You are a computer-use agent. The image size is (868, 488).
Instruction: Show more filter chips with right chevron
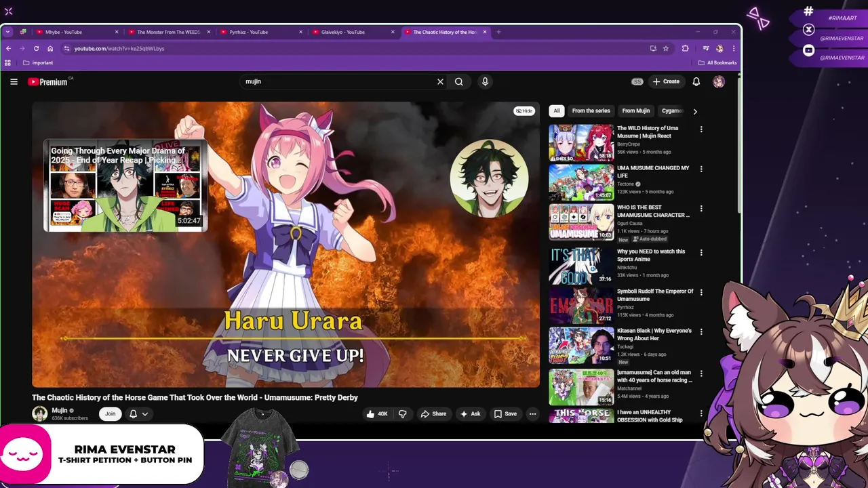pos(694,111)
